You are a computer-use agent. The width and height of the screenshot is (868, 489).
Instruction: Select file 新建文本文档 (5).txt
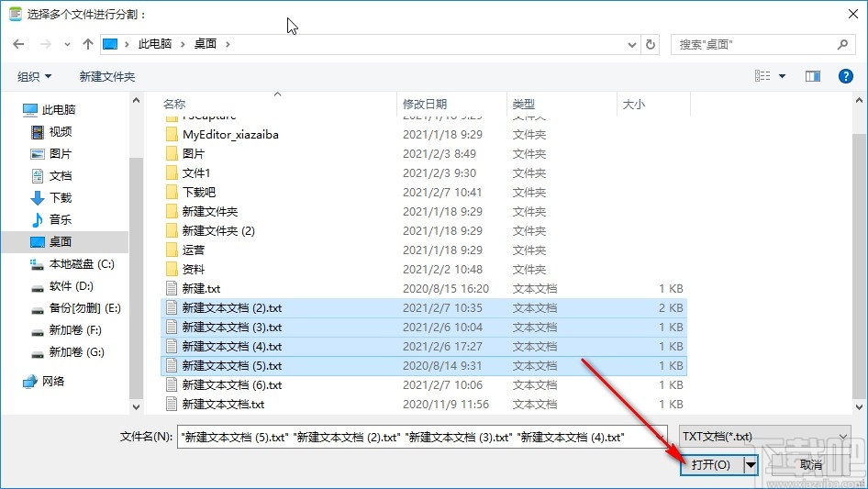pyautogui.click(x=424, y=366)
